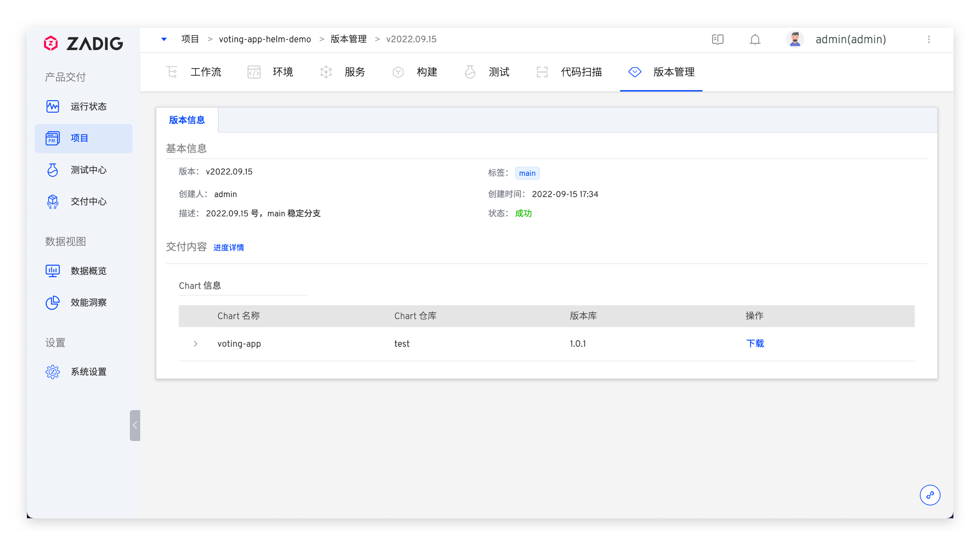Image resolution: width=980 pixels, height=546 pixels.
Task: Collapse the left sidebar with arrow handle
Action: pyautogui.click(x=135, y=425)
